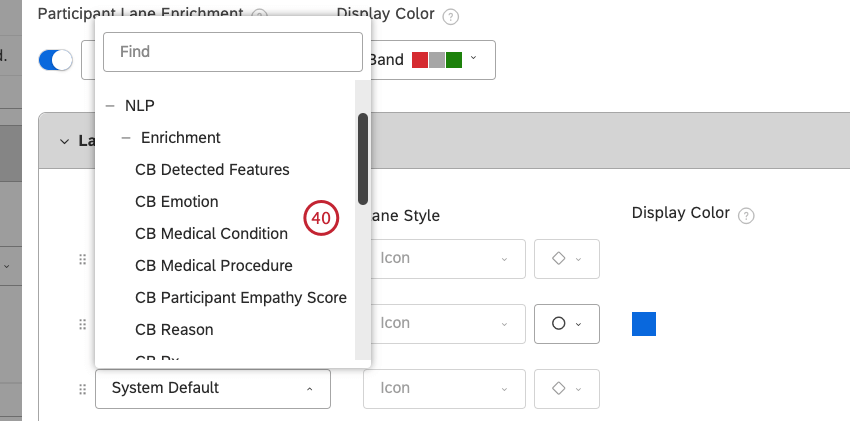The height and width of the screenshot is (421, 850).
Task: Open the diamond shape dropdown in the first lane row
Action: [x=566, y=258]
